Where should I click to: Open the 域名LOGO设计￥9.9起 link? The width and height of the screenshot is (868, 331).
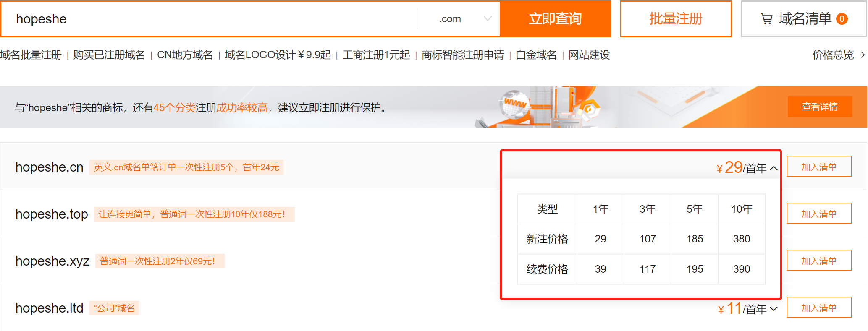point(278,55)
